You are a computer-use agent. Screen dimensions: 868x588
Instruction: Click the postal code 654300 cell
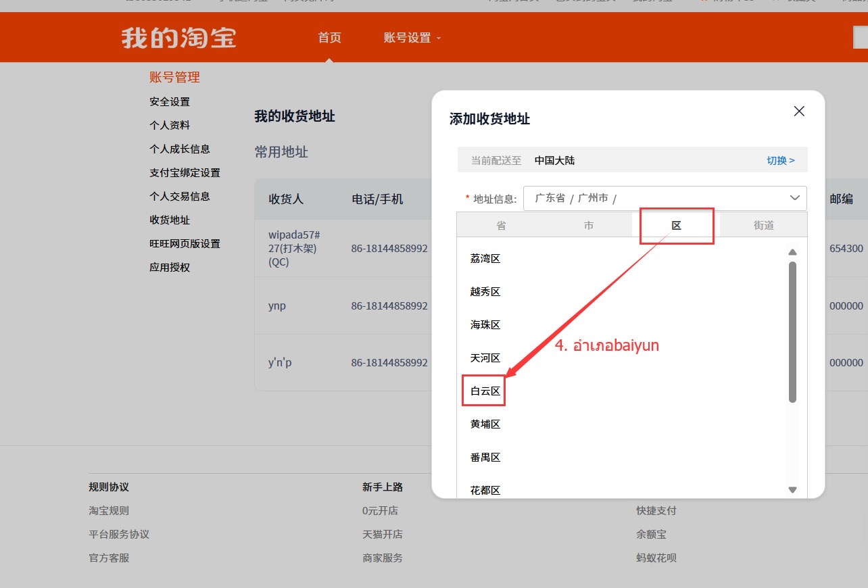(846, 248)
